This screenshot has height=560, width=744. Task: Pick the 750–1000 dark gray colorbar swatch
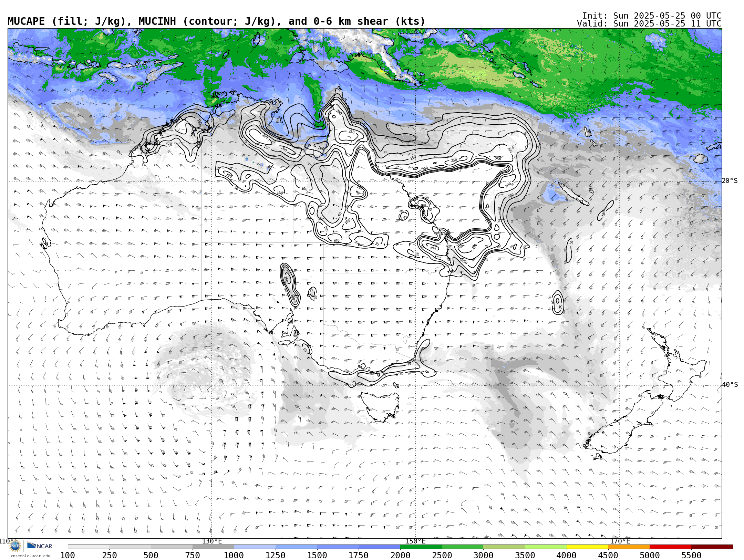[x=213, y=547]
